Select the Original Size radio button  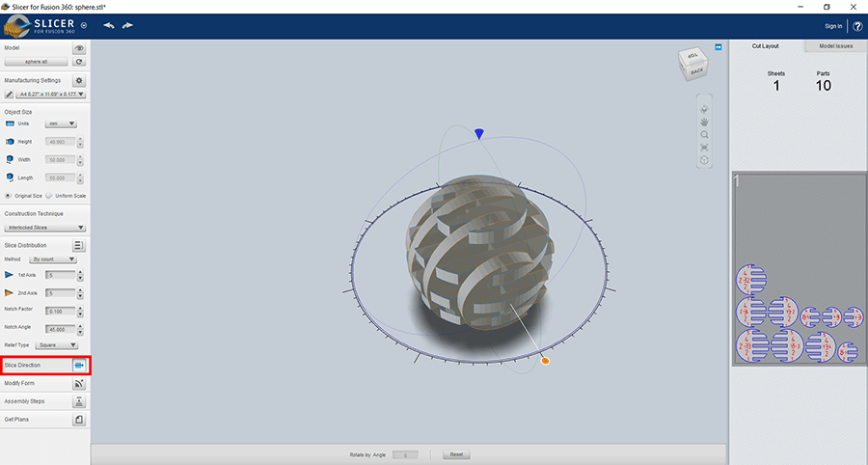(x=9, y=195)
